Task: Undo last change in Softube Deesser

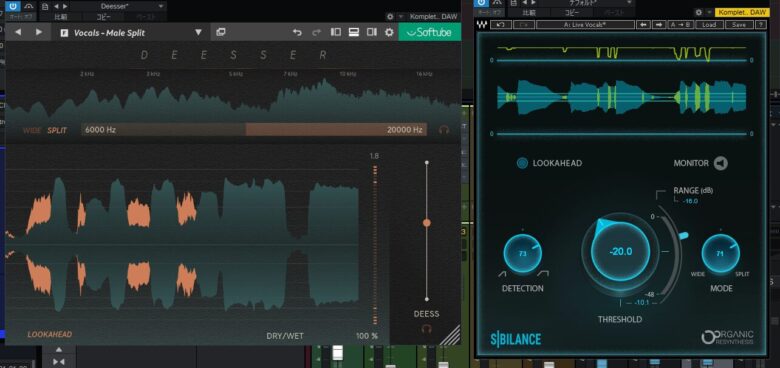Action: click(297, 32)
